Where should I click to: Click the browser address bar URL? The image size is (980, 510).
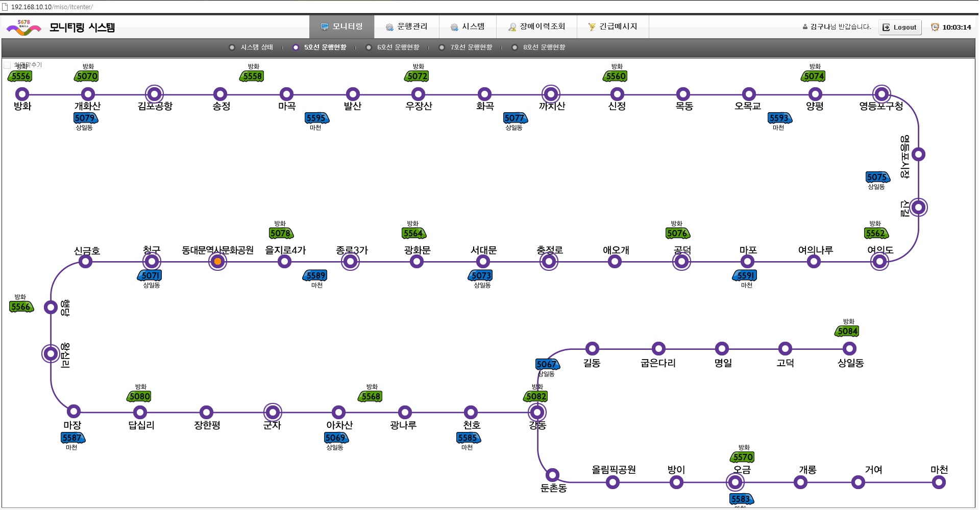pyautogui.click(x=52, y=7)
